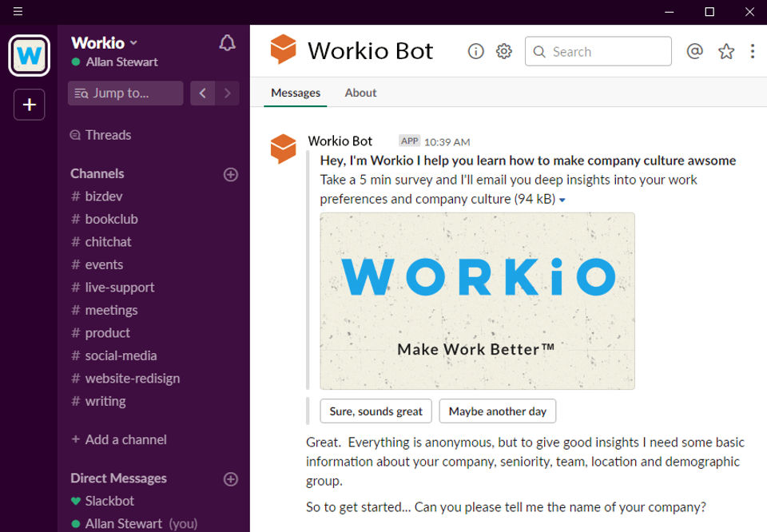Image resolution: width=767 pixels, height=532 pixels.
Task: Open more actions vertical dots menu
Action: click(753, 51)
